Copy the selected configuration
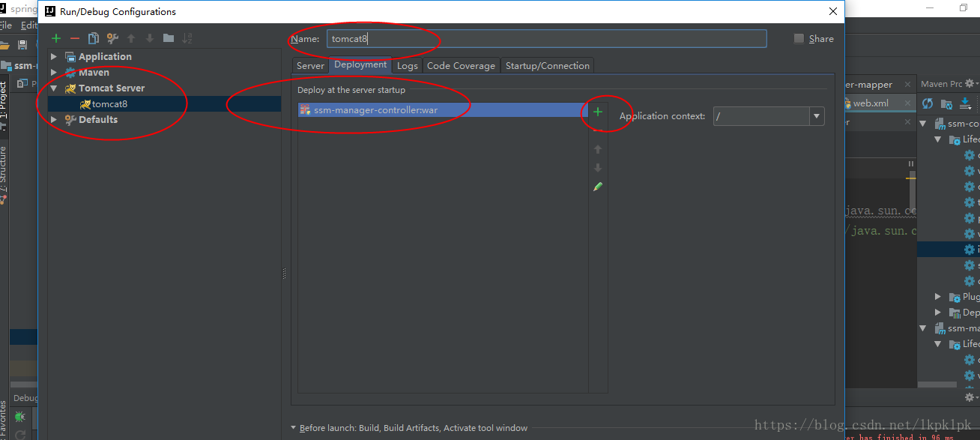 [x=94, y=38]
